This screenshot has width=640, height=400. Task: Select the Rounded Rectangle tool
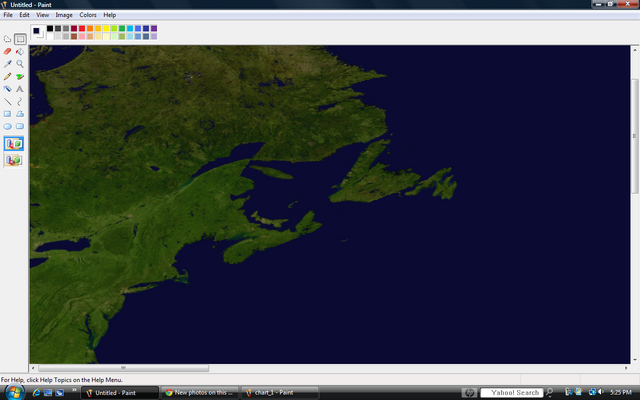point(20,127)
